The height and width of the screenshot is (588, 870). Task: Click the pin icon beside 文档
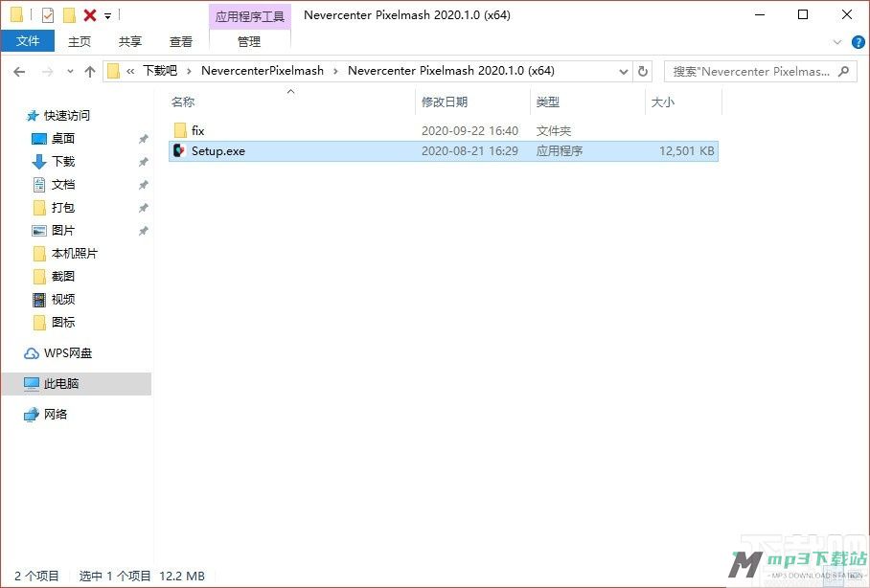pyautogui.click(x=143, y=185)
